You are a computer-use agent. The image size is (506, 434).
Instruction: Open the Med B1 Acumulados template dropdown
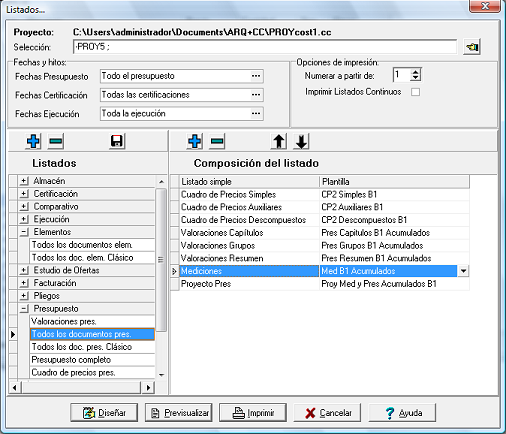[463, 271]
